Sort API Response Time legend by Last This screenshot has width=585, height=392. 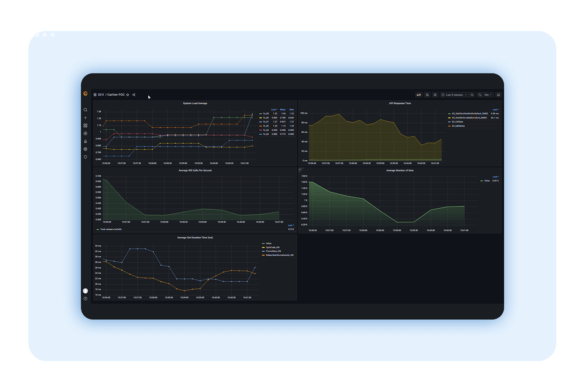point(496,109)
